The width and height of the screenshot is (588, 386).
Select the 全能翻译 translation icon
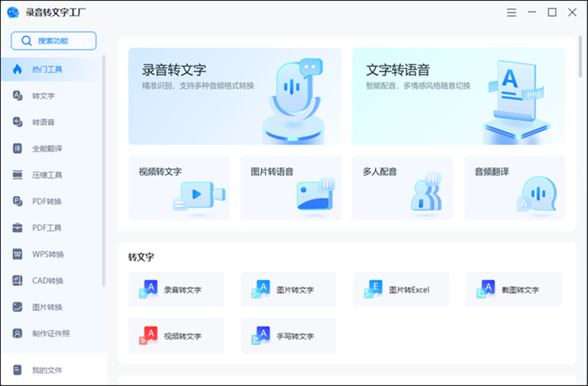(x=18, y=148)
